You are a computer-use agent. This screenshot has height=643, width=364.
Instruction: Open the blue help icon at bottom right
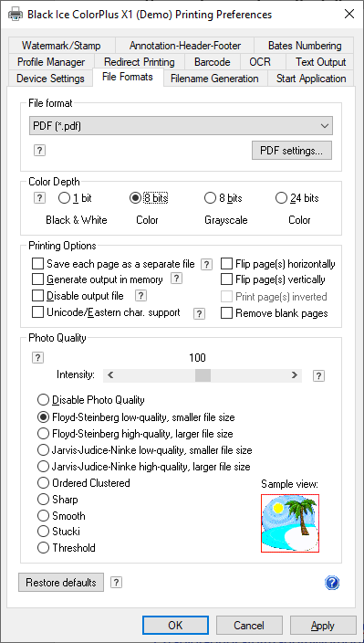(332, 583)
